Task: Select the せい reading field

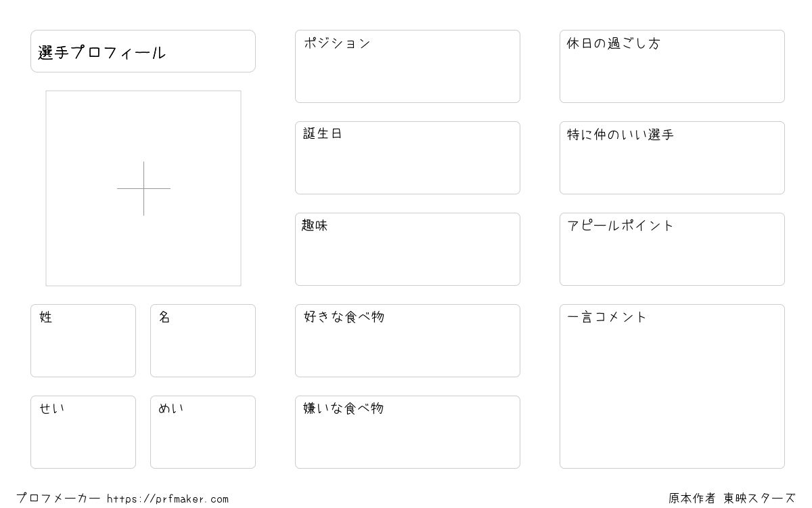Action: pos(83,432)
